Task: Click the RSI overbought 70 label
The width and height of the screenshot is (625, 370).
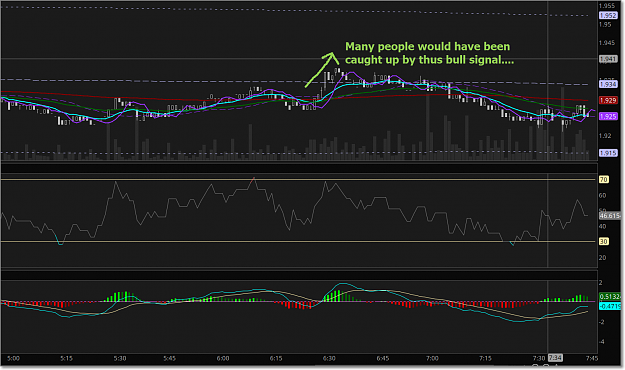Action: pyautogui.click(x=603, y=179)
